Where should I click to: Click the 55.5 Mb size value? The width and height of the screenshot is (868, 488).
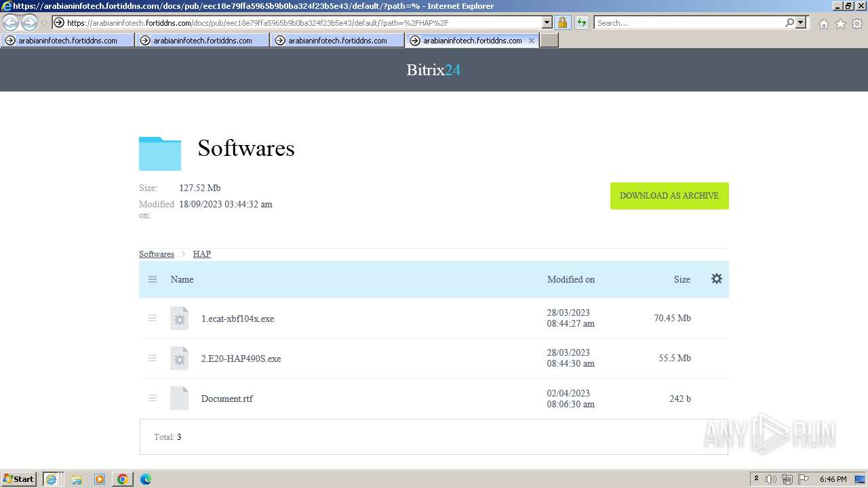click(675, 358)
